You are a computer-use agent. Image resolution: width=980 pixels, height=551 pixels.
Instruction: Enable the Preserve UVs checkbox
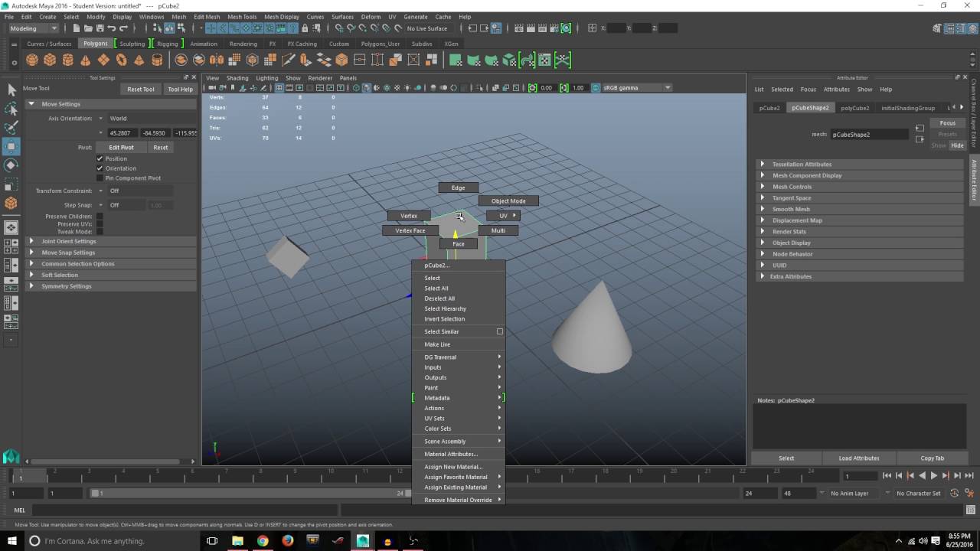[100, 223]
